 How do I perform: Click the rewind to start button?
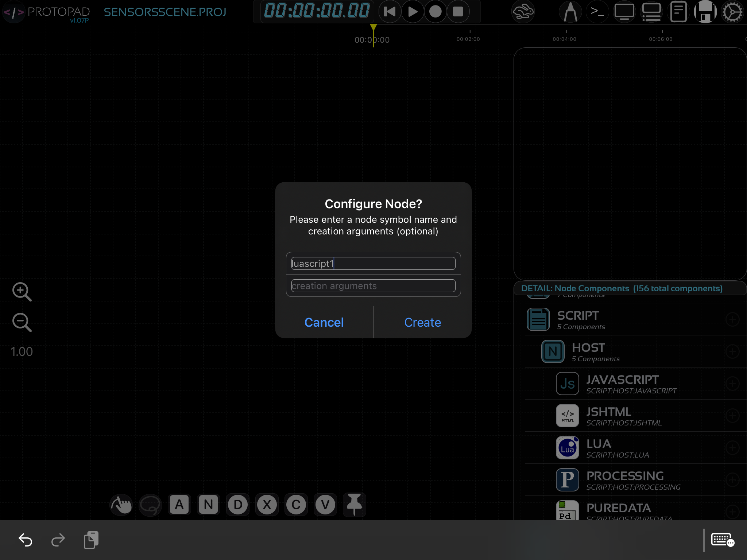coord(390,12)
